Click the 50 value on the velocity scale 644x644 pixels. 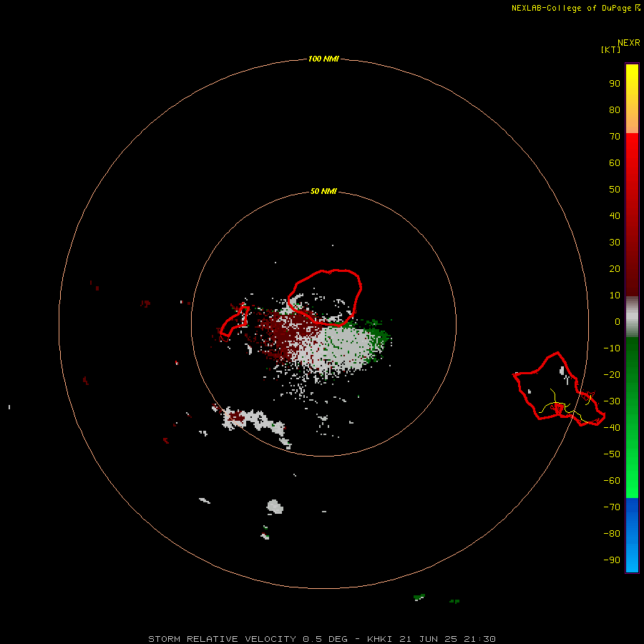click(615, 190)
